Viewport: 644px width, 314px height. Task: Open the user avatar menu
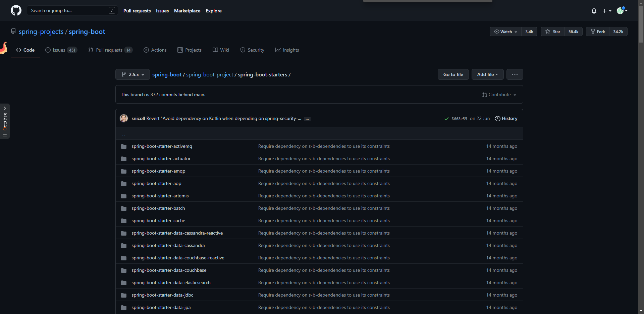point(622,10)
